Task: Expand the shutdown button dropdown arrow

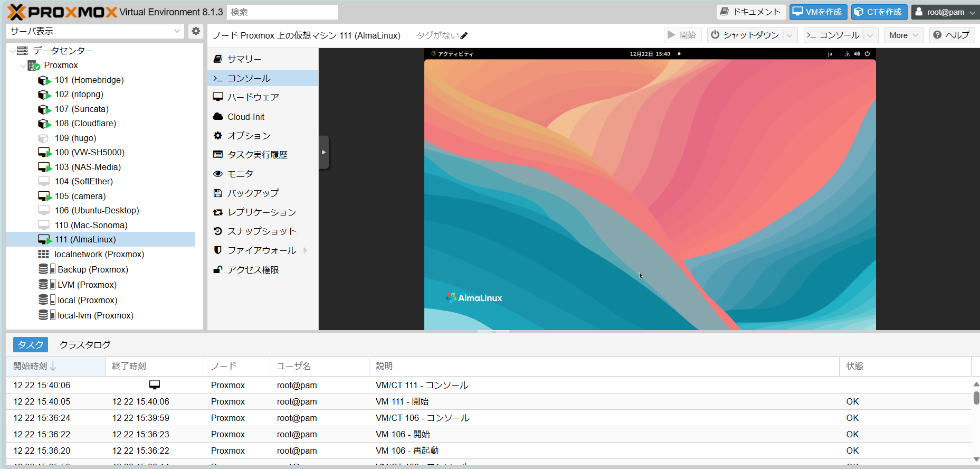Action: tap(789, 35)
